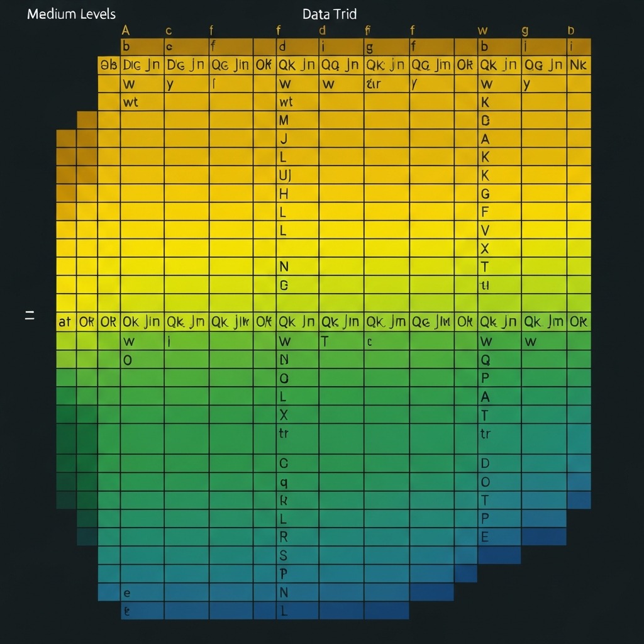Click the yellow cell containing letter X

point(484,247)
